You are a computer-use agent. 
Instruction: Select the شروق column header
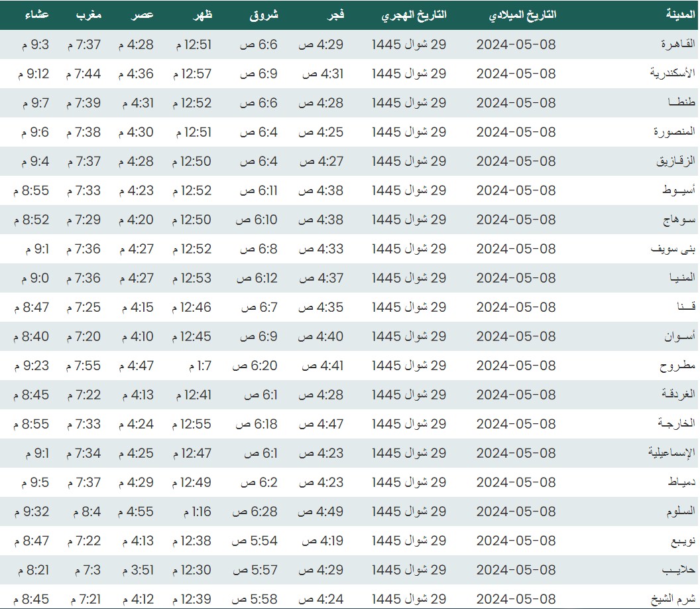point(264,15)
